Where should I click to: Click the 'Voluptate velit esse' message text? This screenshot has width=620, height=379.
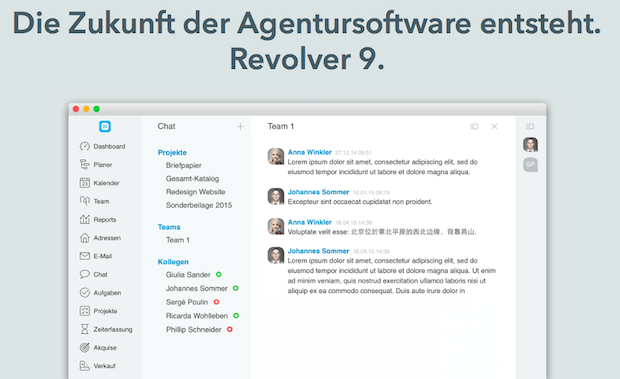point(382,232)
